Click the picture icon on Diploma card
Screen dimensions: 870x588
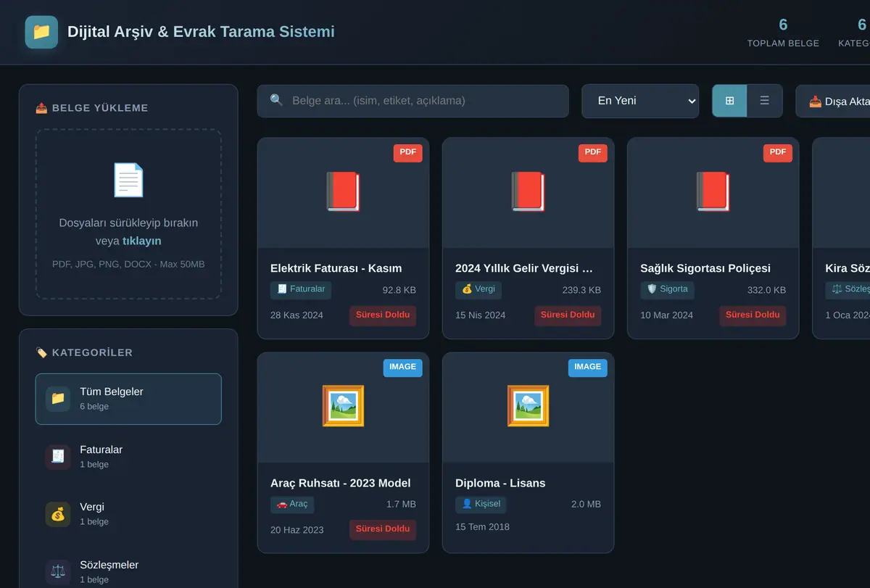528,406
